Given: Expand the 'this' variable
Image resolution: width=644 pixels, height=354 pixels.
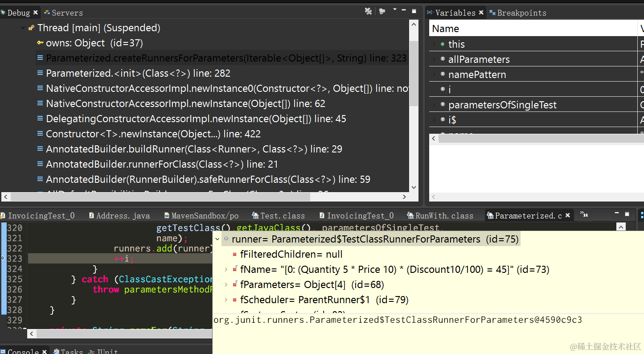Looking at the screenshot, I should (x=434, y=44).
